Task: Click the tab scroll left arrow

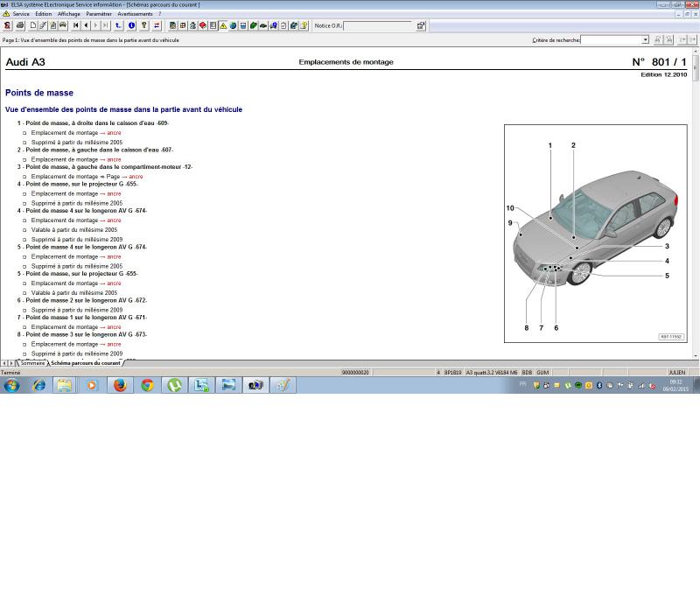Action: coord(4,363)
